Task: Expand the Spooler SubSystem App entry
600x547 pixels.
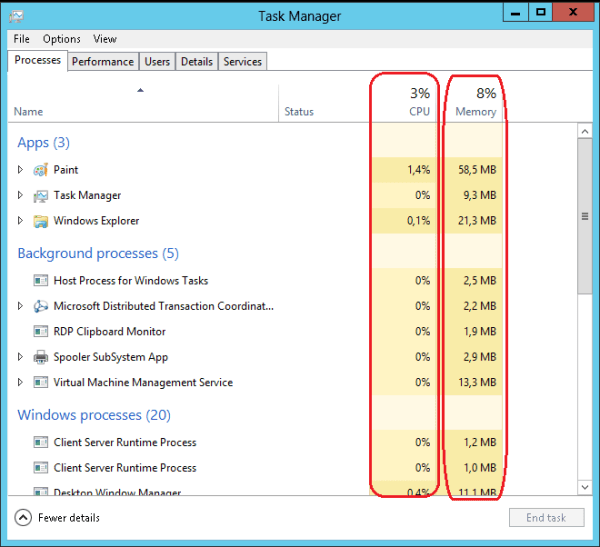Action: pos(20,357)
